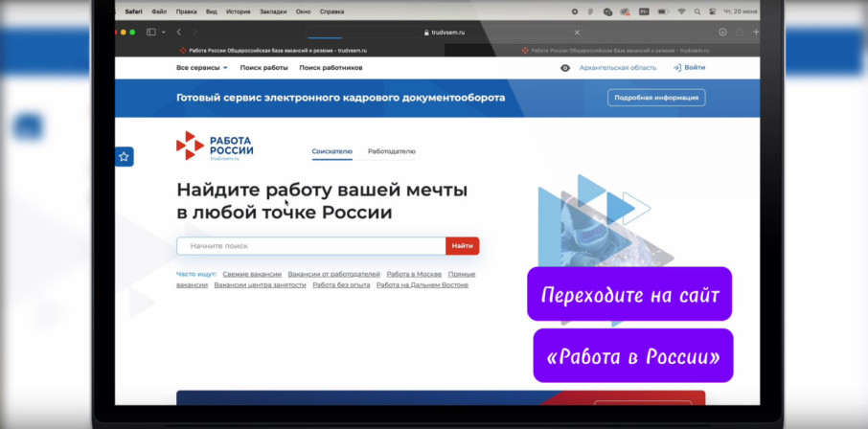Click the Найдите работу вашей мечты heading
868x429 pixels.
(322, 200)
